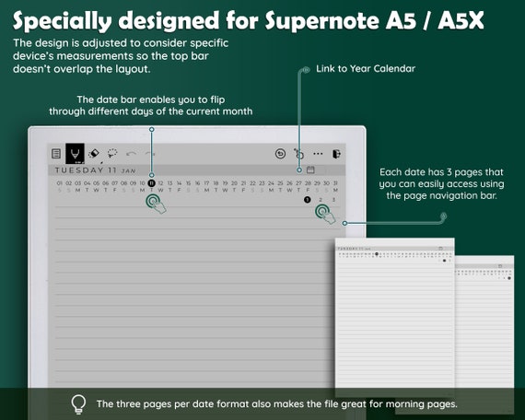Select date 10 in the date bar

[142, 183]
